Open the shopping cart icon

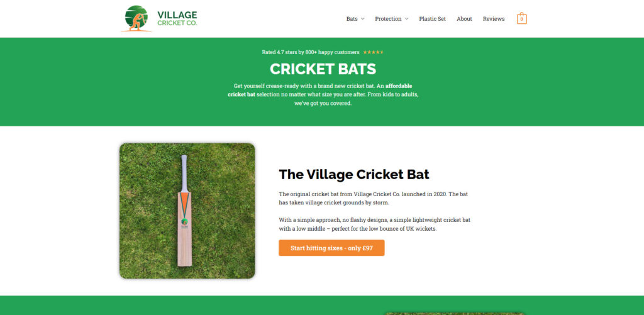coord(521,18)
